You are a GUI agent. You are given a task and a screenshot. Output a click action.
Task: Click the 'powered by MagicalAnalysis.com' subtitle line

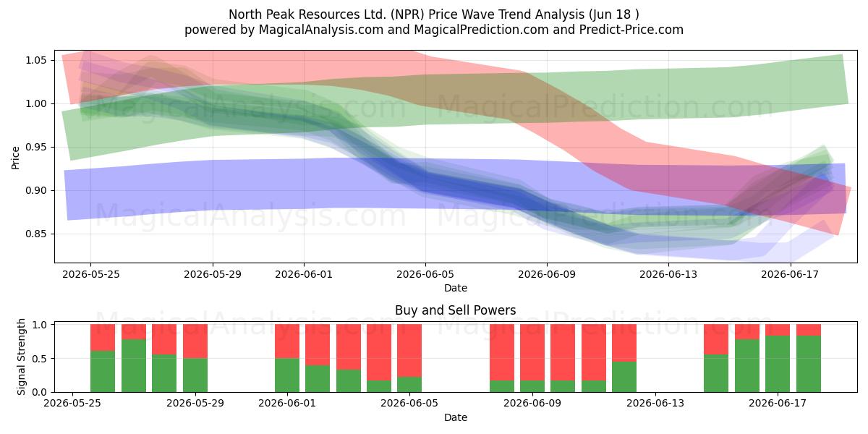(434, 30)
